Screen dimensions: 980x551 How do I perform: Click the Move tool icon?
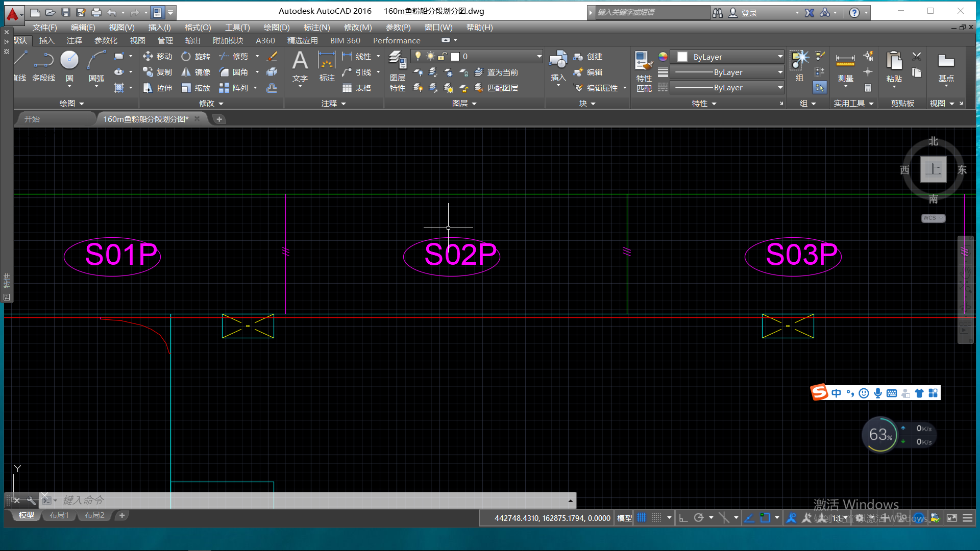point(148,56)
